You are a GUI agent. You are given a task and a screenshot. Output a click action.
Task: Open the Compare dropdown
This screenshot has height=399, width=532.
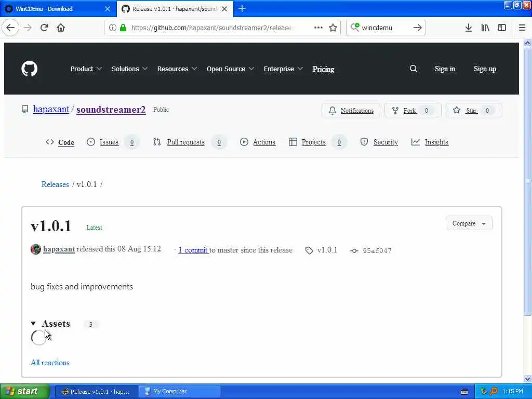(469, 223)
